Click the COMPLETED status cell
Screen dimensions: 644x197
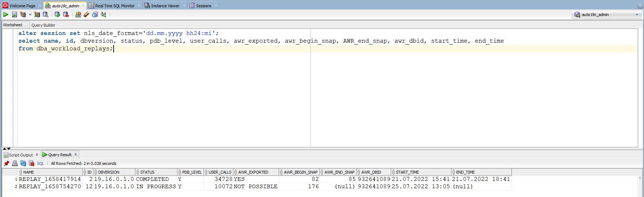coord(156,179)
